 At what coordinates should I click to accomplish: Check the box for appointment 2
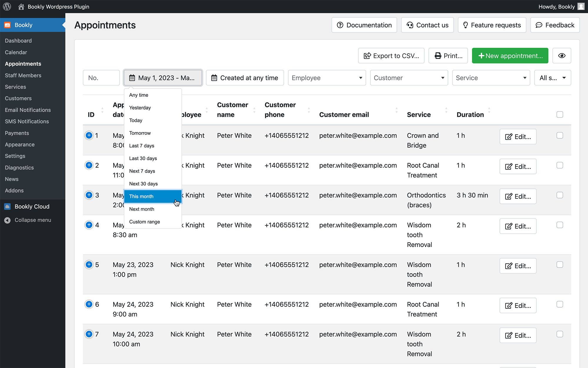[560, 165]
